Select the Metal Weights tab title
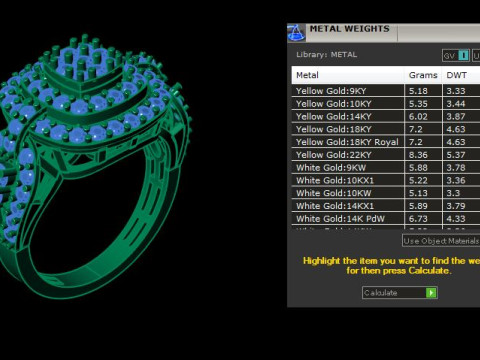480x360 pixels. click(349, 29)
